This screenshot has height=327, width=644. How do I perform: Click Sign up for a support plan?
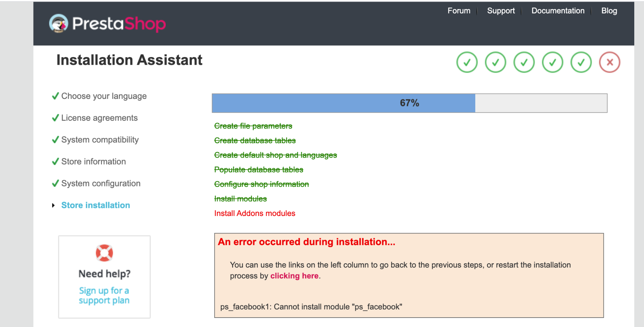coord(104,295)
